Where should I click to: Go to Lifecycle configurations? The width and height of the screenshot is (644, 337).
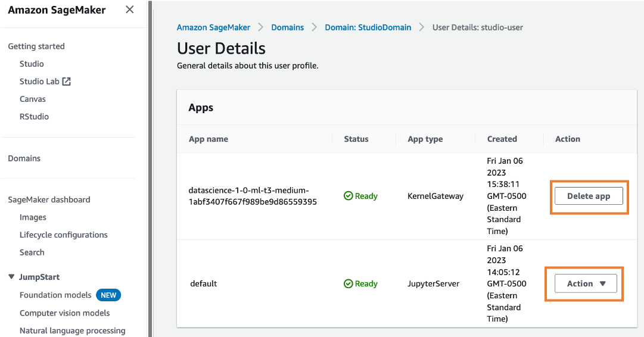coord(63,235)
